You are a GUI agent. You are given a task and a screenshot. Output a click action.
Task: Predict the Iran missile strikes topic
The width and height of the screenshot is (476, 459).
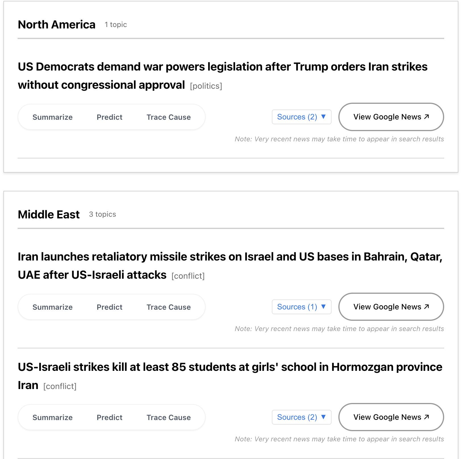[x=109, y=307]
